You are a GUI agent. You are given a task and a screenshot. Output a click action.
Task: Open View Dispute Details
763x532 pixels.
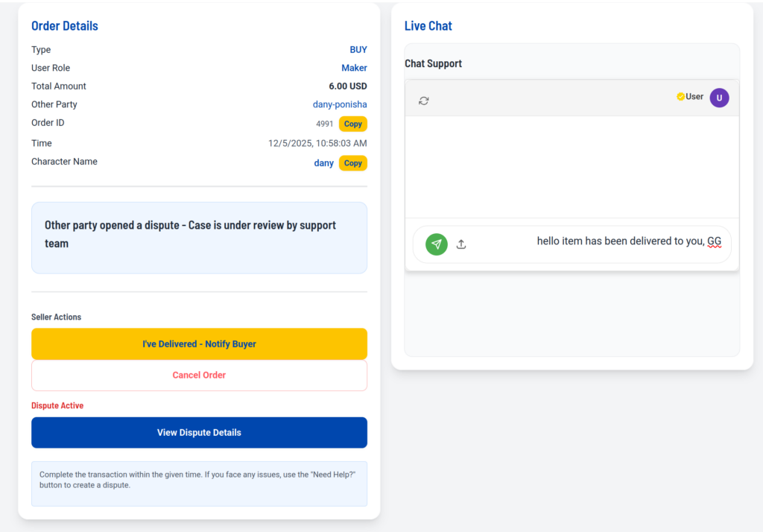[199, 433]
